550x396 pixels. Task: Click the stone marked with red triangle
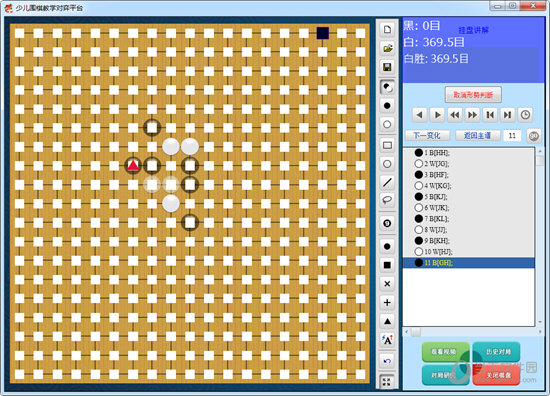[133, 165]
